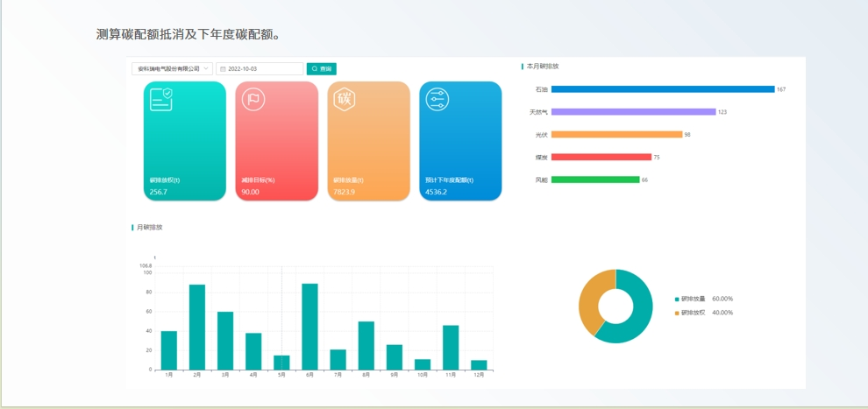
Task: Click the purple 天然气 bar
Action: pyautogui.click(x=633, y=112)
